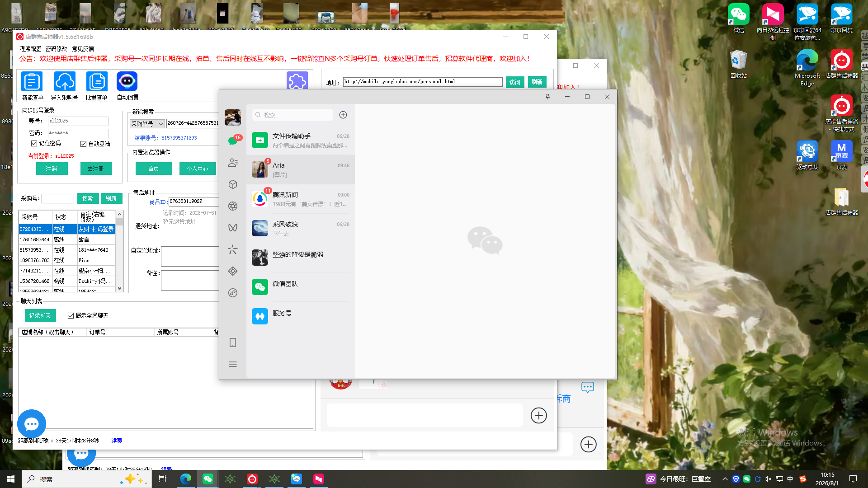Viewport: 868px width, 488px height.
Task: Toggle the 自动登陆 checkbox
Action: click(x=83, y=144)
